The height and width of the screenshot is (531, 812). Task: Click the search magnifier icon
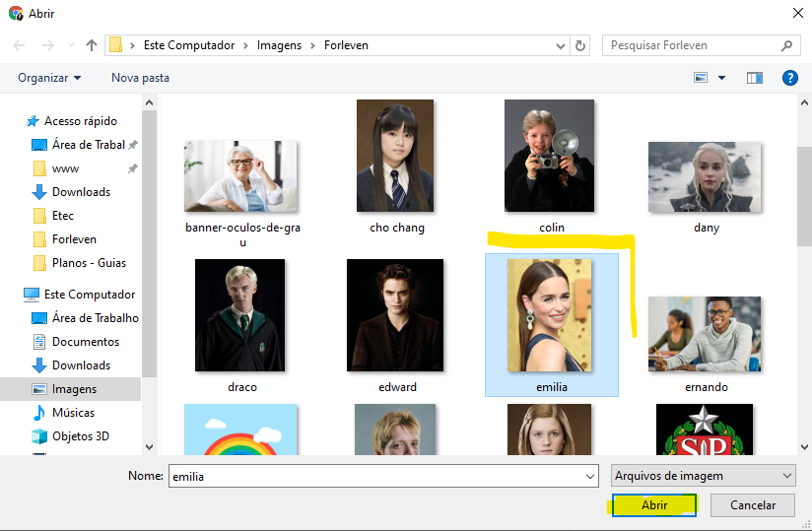[786, 45]
